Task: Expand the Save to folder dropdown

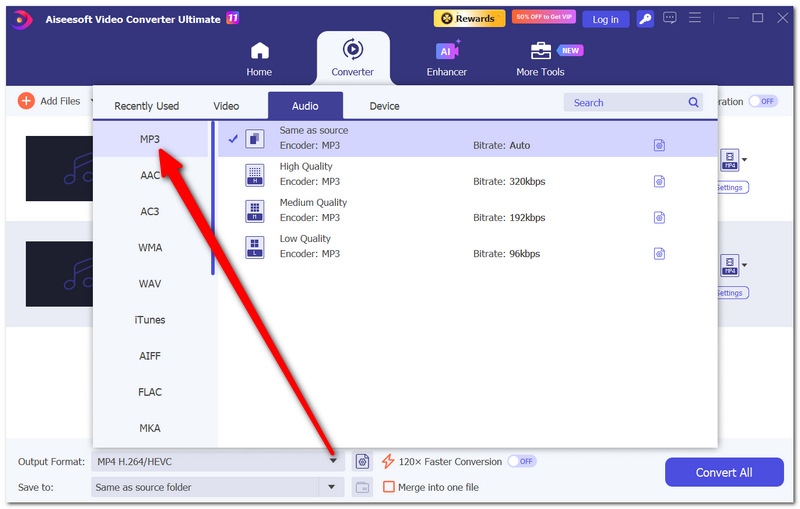Action: point(332,487)
